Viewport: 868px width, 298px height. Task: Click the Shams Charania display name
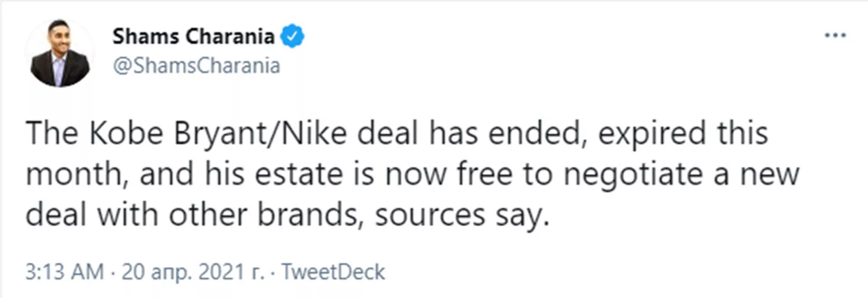(193, 36)
